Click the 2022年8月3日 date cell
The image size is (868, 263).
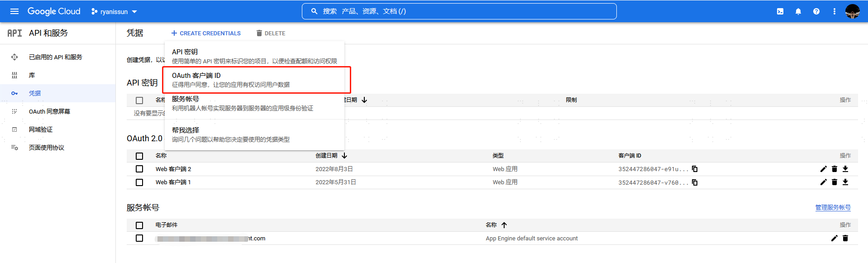(334, 169)
